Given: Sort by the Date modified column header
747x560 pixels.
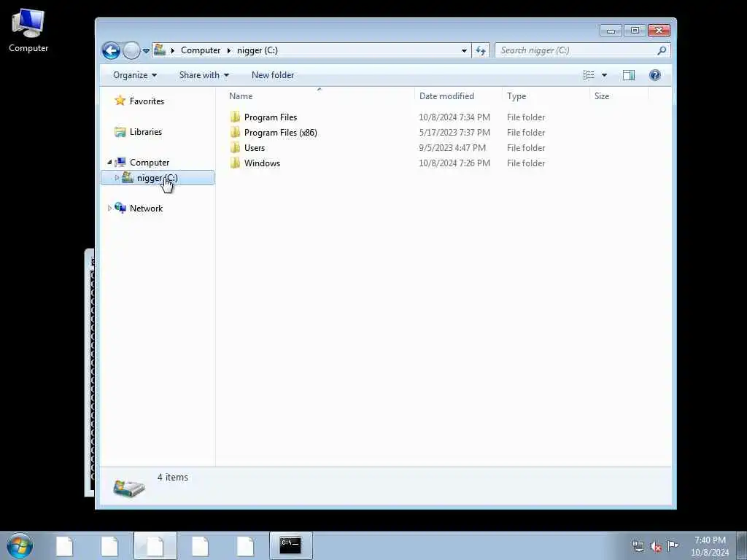Looking at the screenshot, I should point(446,96).
